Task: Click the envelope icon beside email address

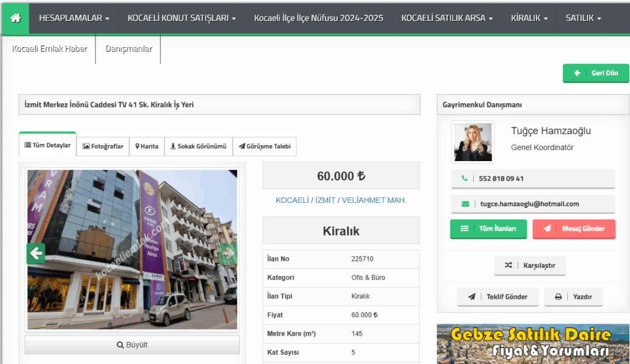Action: click(465, 204)
